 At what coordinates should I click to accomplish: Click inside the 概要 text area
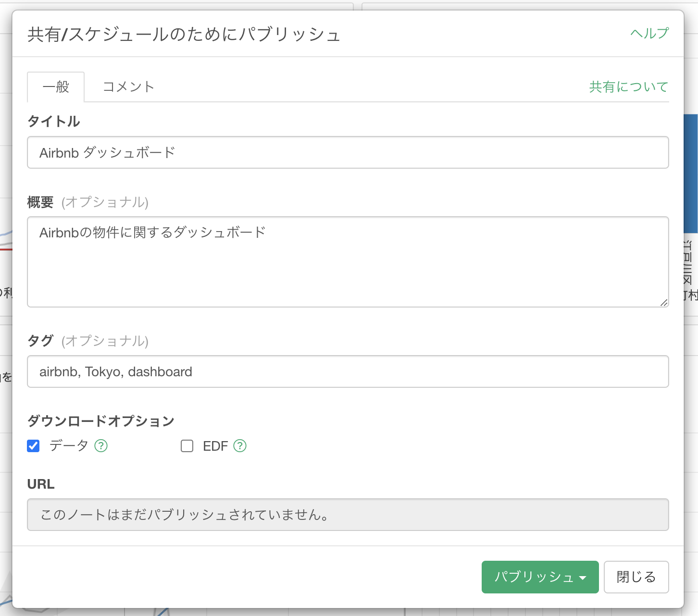pyautogui.click(x=348, y=262)
